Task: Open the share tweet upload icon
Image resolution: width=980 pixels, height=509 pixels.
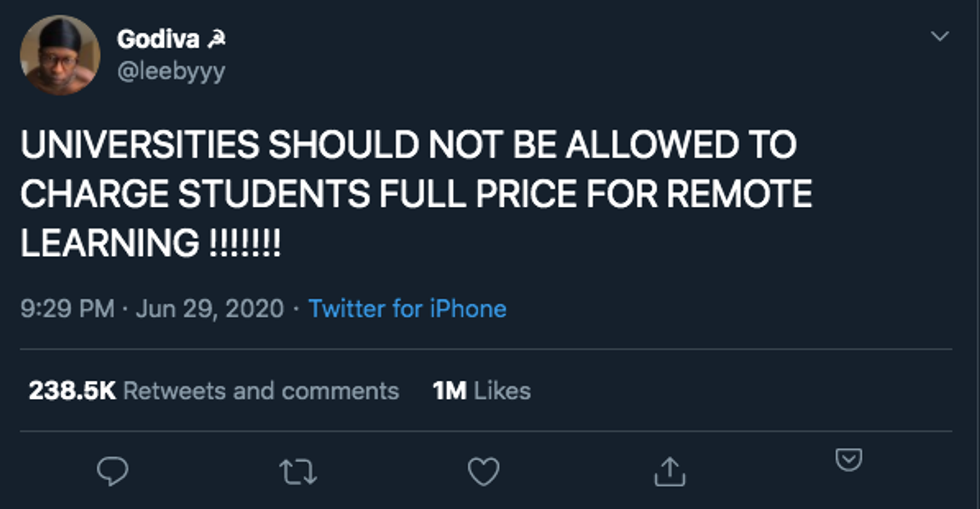Action: [670, 471]
